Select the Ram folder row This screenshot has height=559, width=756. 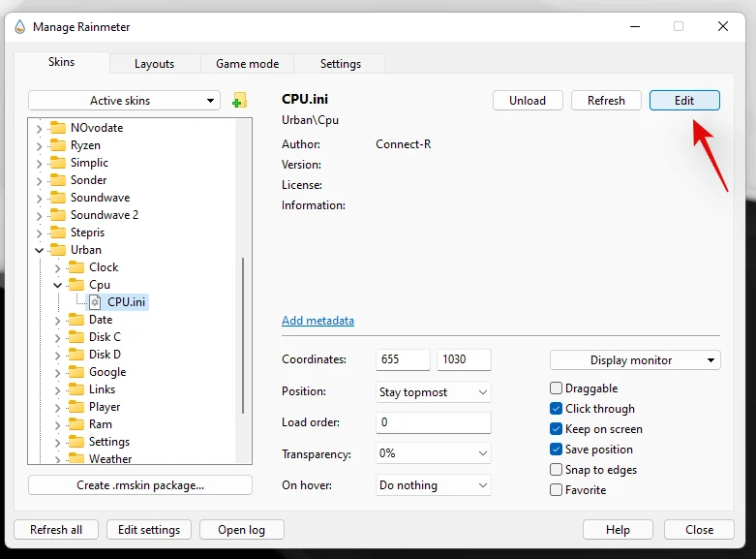(101, 424)
